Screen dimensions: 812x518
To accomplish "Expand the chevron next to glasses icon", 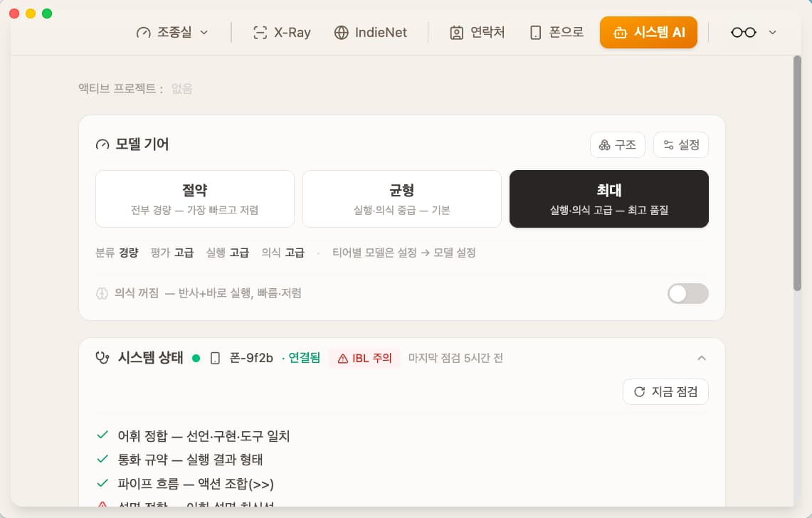I will click(773, 32).
